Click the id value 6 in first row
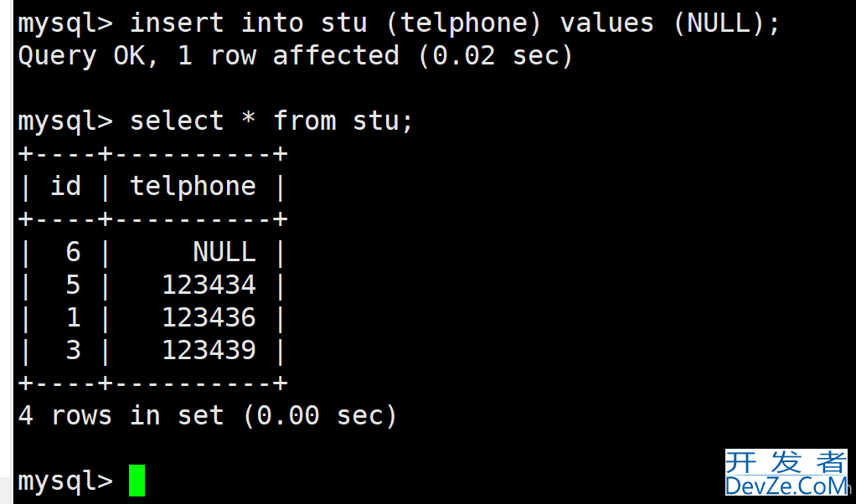The width and height of the screenshot is (856, 504). click(73, 253)
